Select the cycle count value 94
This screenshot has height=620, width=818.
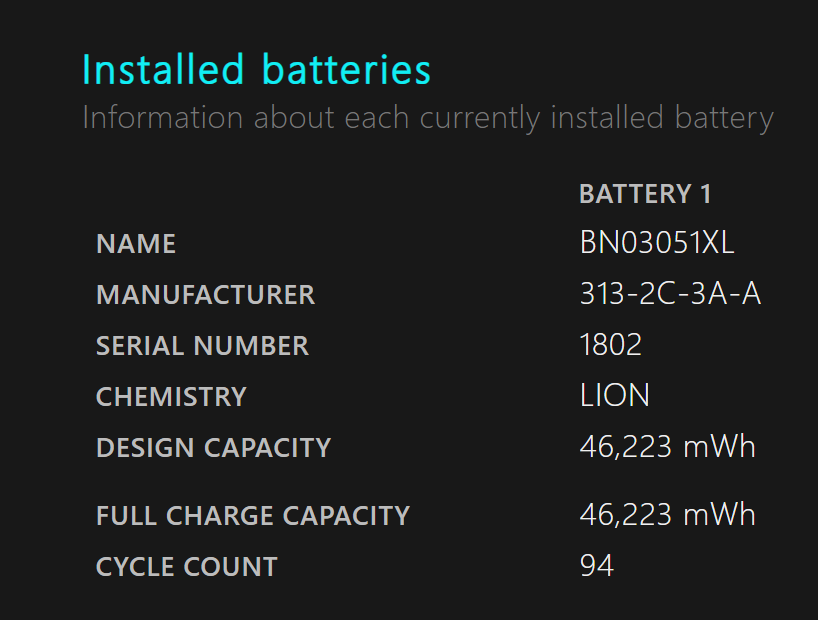click(x=596, y=566)
